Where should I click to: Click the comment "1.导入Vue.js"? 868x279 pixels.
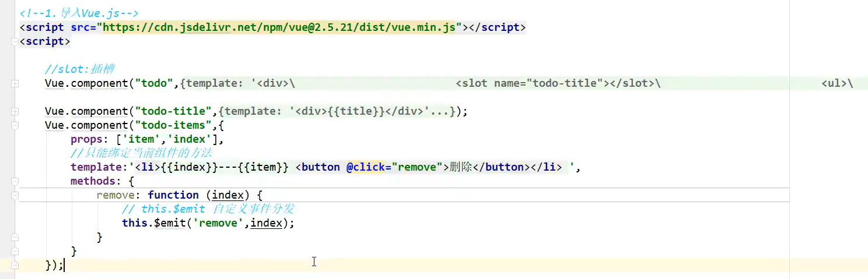(79, 13)
